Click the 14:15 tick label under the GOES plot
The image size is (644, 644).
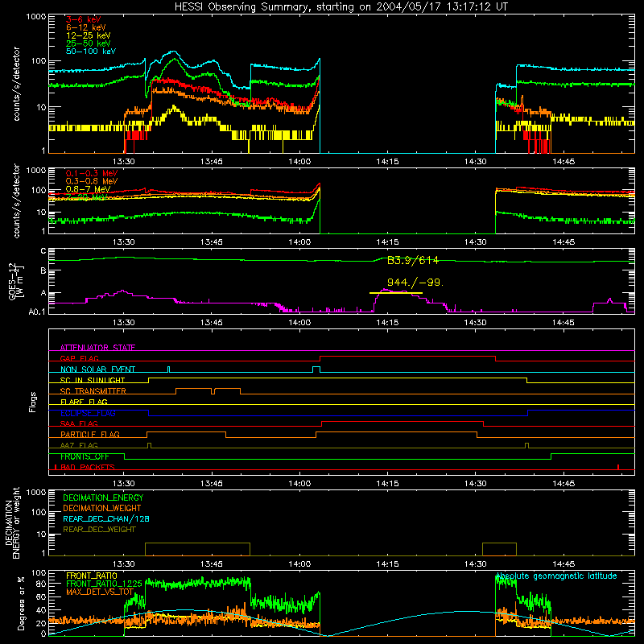coord(387,323)
